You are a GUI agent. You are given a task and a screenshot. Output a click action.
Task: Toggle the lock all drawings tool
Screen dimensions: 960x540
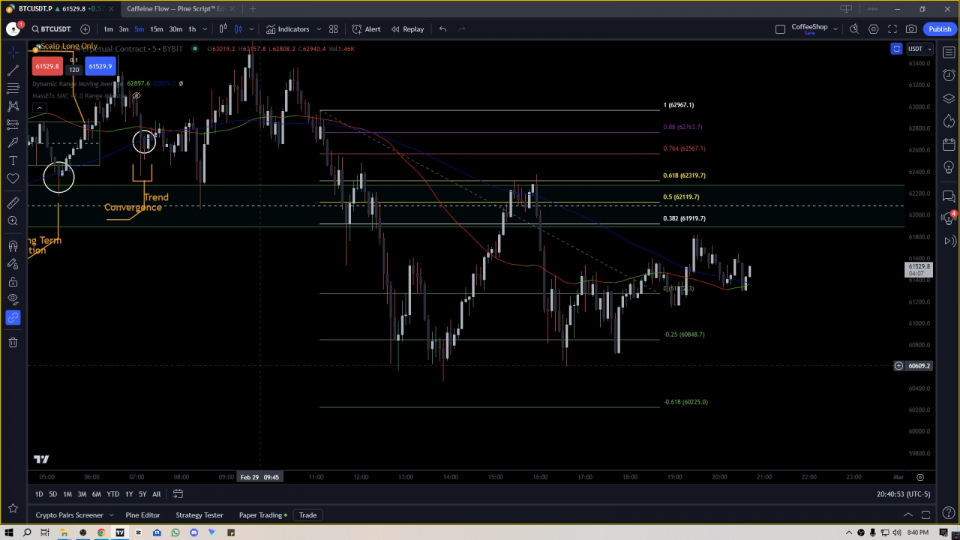click(x=13, y=282)
